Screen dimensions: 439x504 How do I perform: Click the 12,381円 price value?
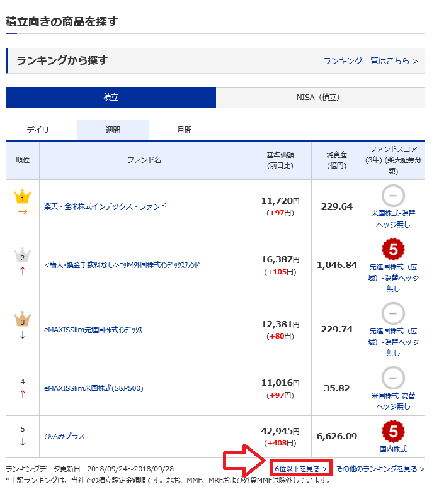[x=280, y=324]
